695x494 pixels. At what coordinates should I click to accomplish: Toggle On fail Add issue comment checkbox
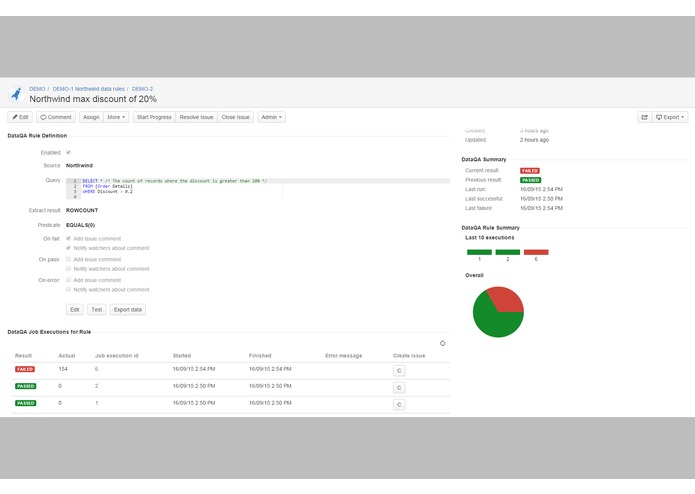click(x=68, y=238)
